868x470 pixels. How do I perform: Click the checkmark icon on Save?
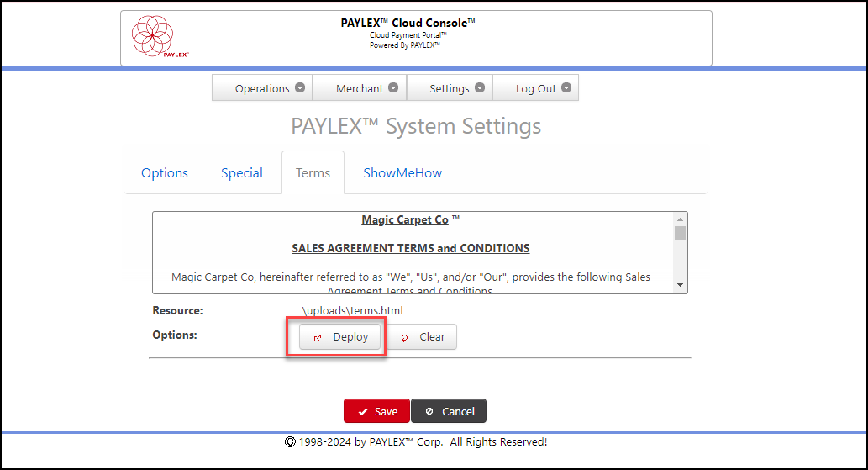coord(363,411)
